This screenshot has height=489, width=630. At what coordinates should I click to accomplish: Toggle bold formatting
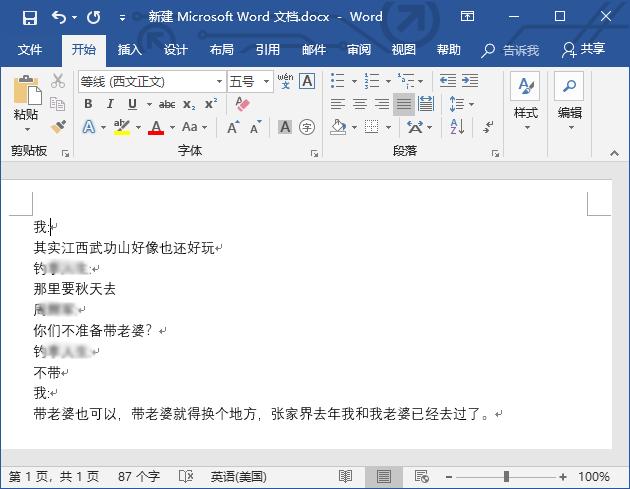pyautogui.click(x=88, y=104)
